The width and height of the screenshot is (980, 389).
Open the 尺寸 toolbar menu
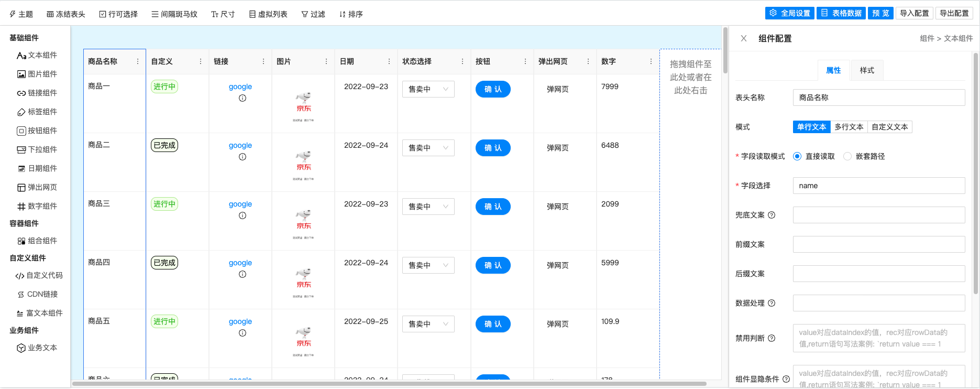point(223,14)
